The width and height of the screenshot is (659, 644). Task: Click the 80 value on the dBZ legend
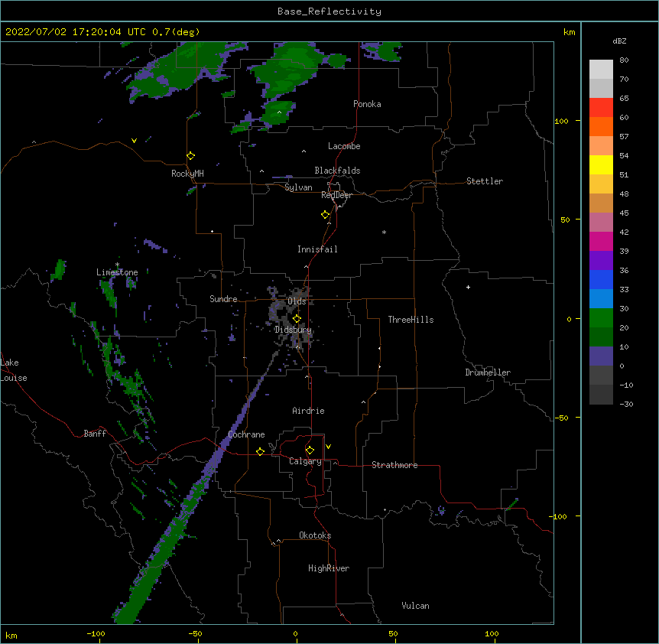(624, 60)
